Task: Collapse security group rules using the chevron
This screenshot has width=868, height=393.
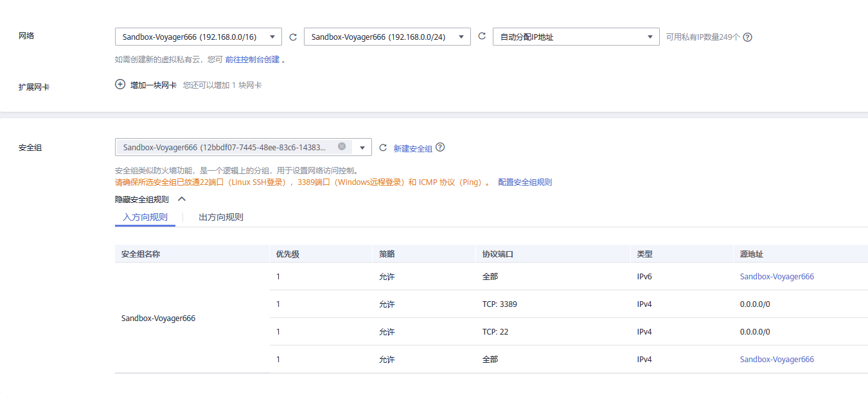Action: pyautogui.click(x=182, y=200)
